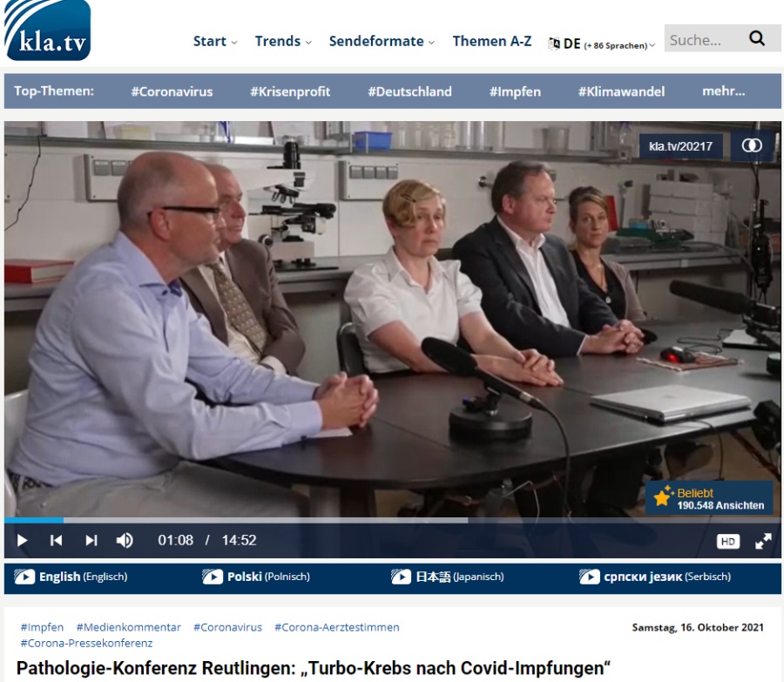Open more top themes via mehr...
The height and width of the screenshot is (682, 784).
pos(723,91)
